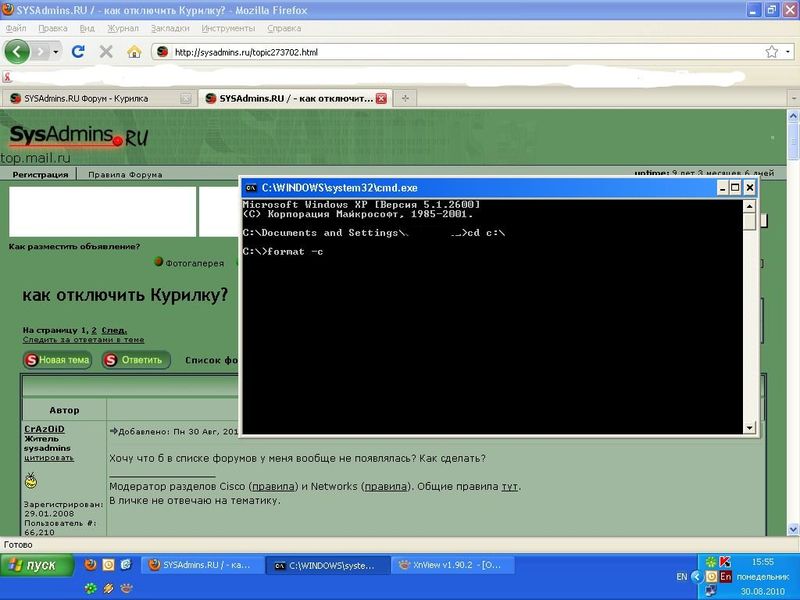Open the Регистрация link

40,174
